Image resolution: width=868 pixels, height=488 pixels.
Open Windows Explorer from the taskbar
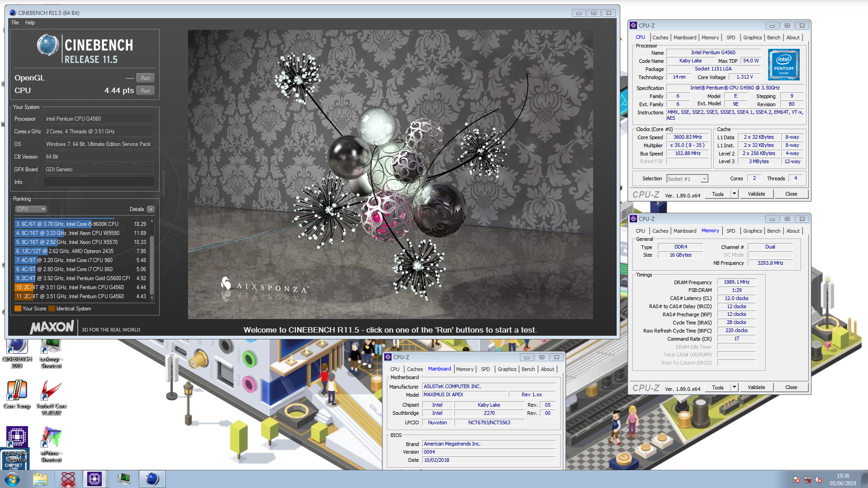click(40, 479)
